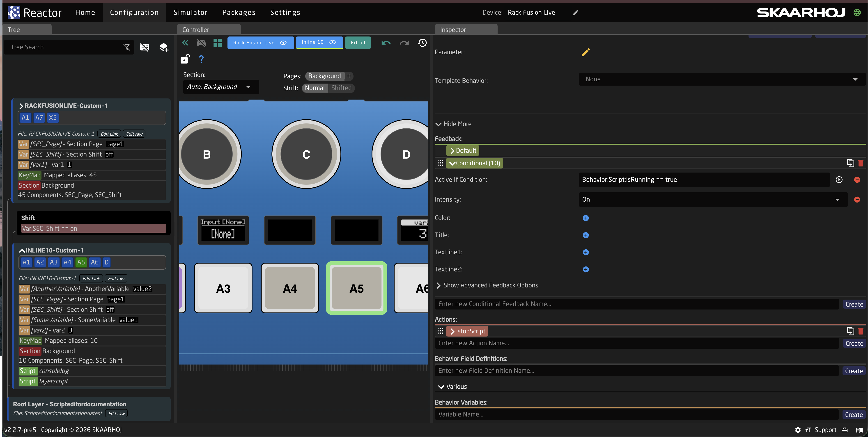Image resolution: width=868 pixels, height=437 pixels.
Task: Open the Settings menu
Action: point(285,12)
